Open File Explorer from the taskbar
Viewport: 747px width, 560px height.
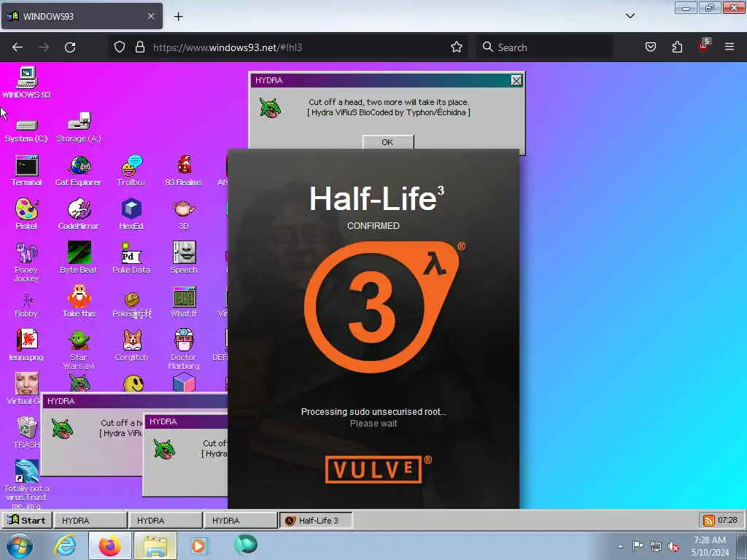pos(155,545)
